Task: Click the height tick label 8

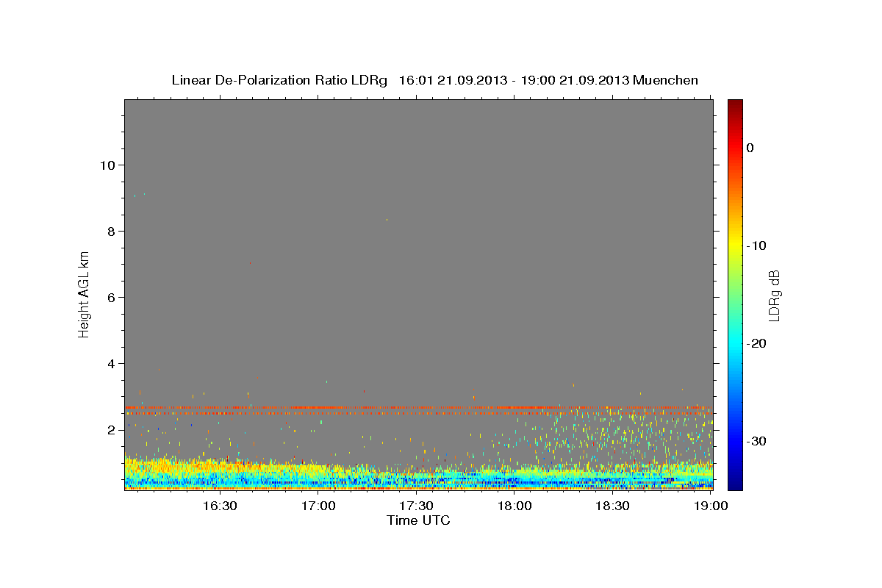Action: point(110,231)
